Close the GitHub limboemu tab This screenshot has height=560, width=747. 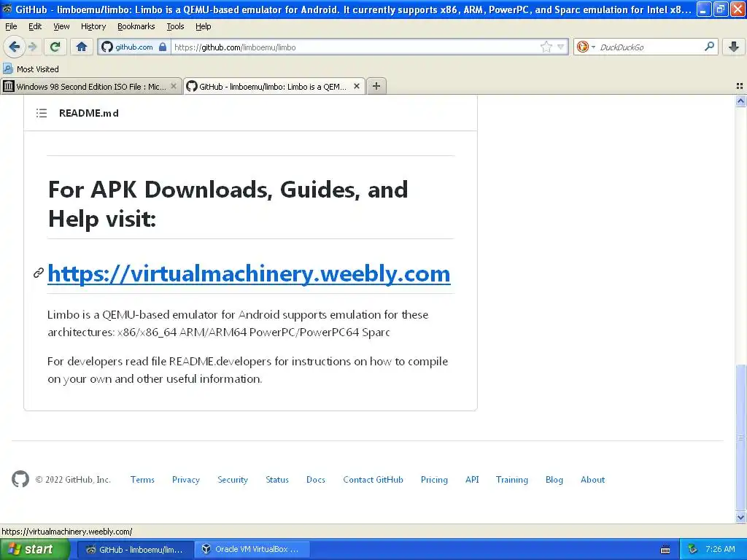tap(356, 86)
